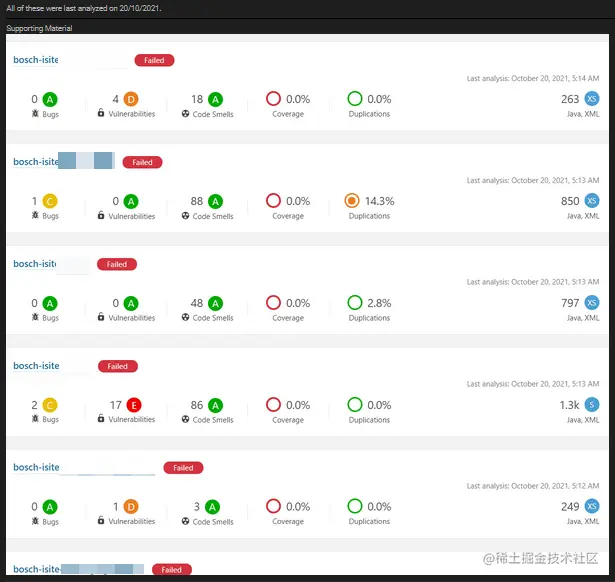Viewport: 615px width, 582px height.
Task: Click the XS size badge next to 249
Action: (x=592, y=506)
